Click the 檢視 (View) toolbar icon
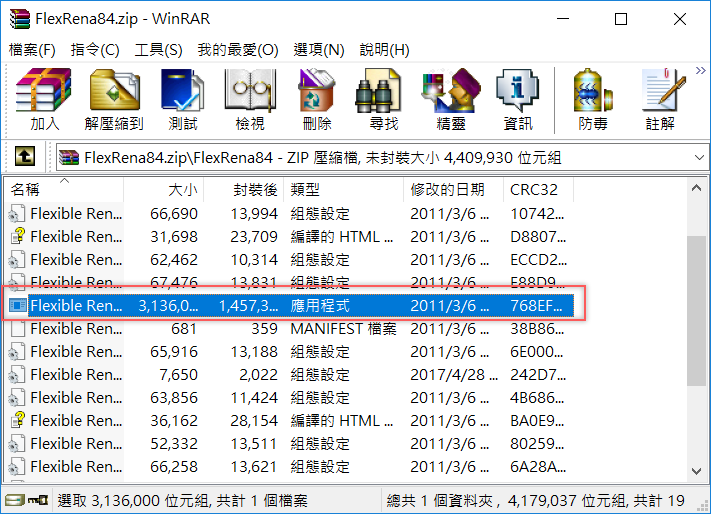This screenshot has width=711, height=514. tap(250, 99)
